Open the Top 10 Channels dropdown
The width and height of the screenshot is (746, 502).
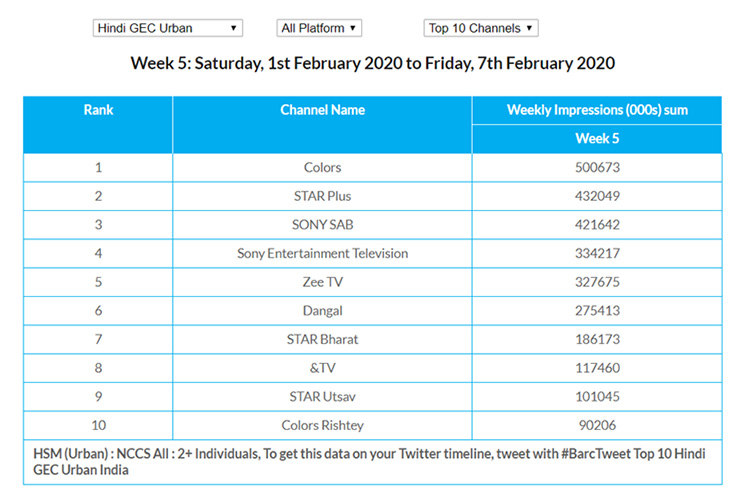pyautogui.click(x=481, y=28)
